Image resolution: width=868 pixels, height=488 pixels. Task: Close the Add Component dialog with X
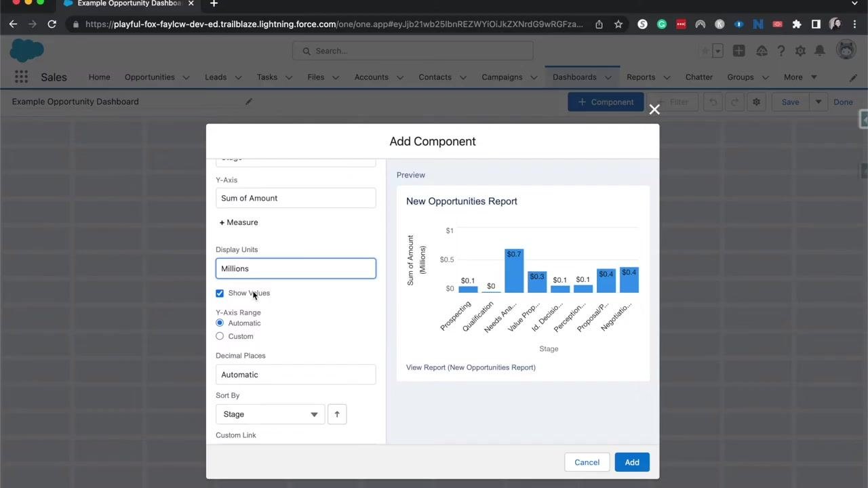click(654, 109)
